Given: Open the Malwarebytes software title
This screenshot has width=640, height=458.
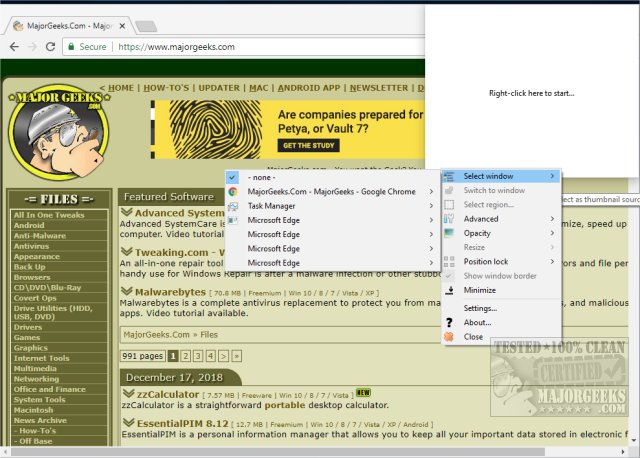Looking at the screenshot, I should click(x=170, y=292).
